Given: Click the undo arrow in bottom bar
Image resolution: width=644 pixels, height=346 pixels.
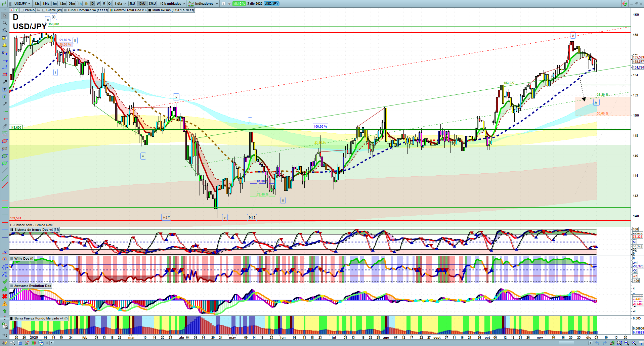Looking at the screenshot, I should pyautogui.click(x=597, y=343).
